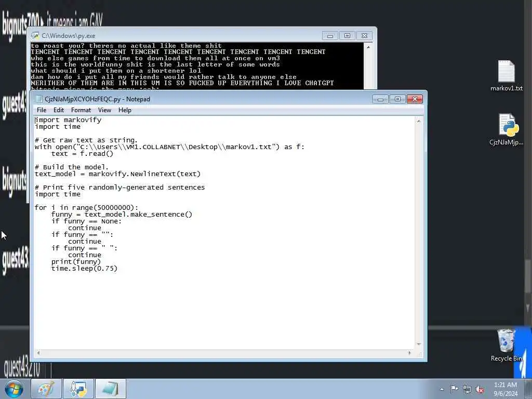This screenshot has height=399, width=532.
Task: Click the markovify.NewlineText(text) line
Action: (x=117, y=174)
